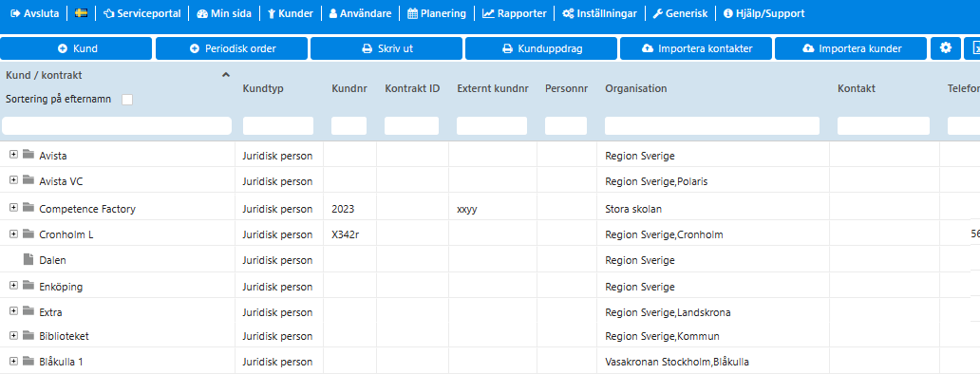The height and width of the screenshot is (374, 980).
Task: Click the folder icon beside Avista VC
Action: point(28,180)
